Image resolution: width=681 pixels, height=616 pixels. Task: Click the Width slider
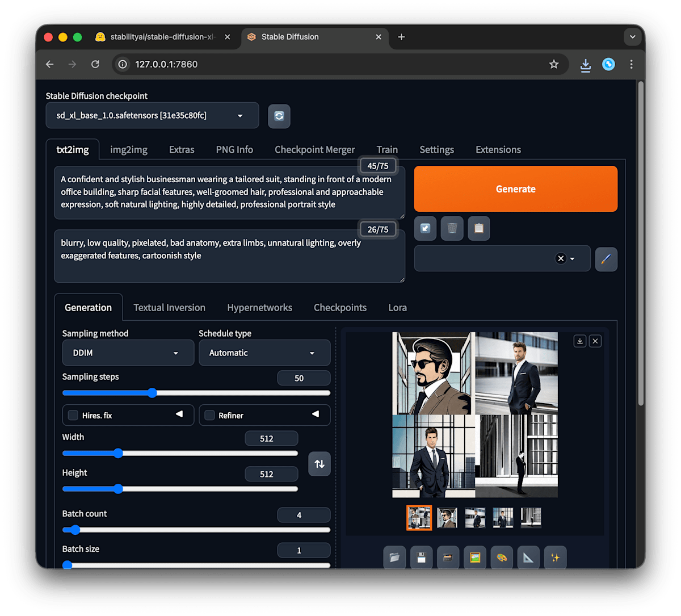(x=180, y=453)
